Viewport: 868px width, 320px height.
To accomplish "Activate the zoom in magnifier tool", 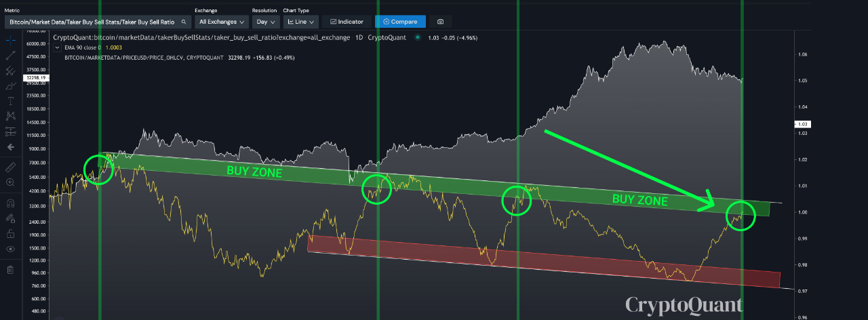I will [x=10, y=182].
